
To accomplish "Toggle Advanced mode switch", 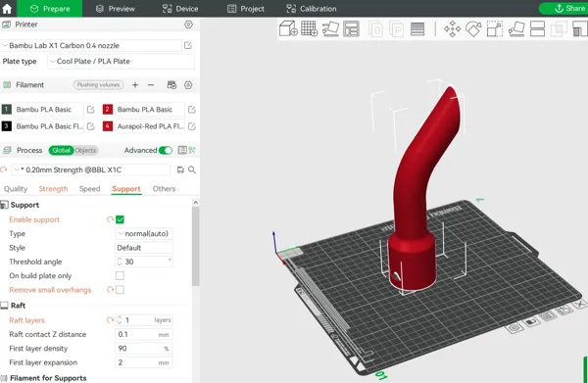I will 166,150.
